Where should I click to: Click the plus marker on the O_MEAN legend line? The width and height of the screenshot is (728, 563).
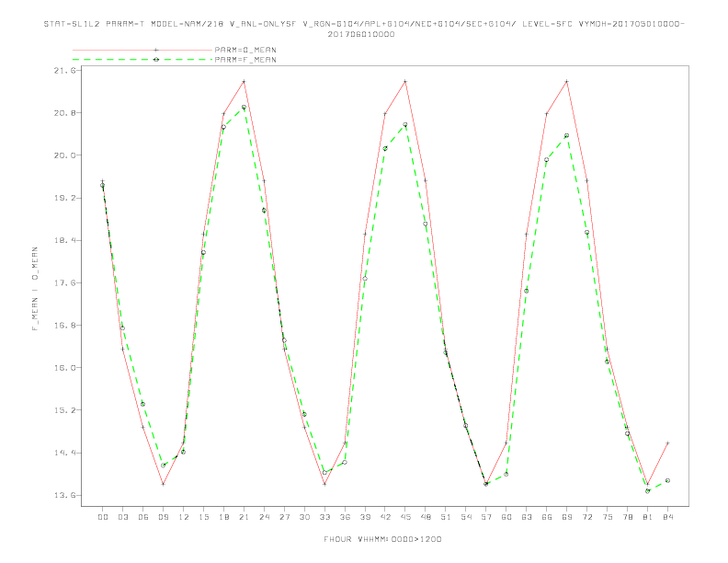(x=156, y=50)
